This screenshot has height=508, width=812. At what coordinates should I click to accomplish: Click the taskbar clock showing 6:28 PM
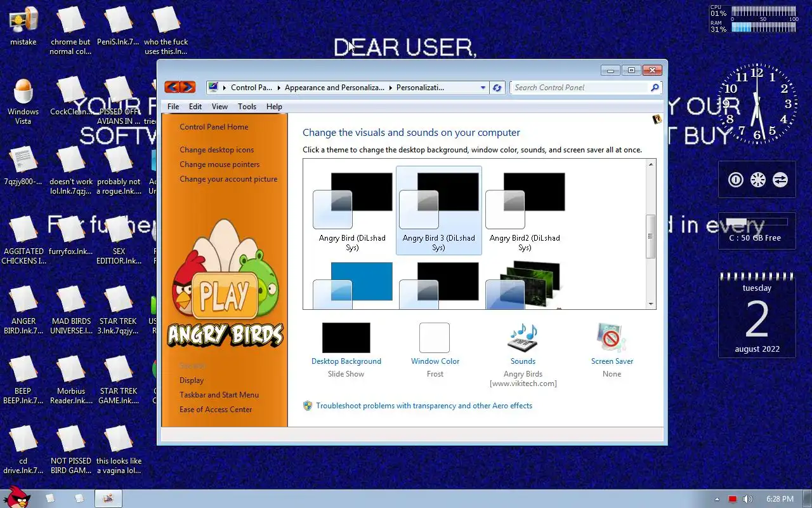(780, 499)
